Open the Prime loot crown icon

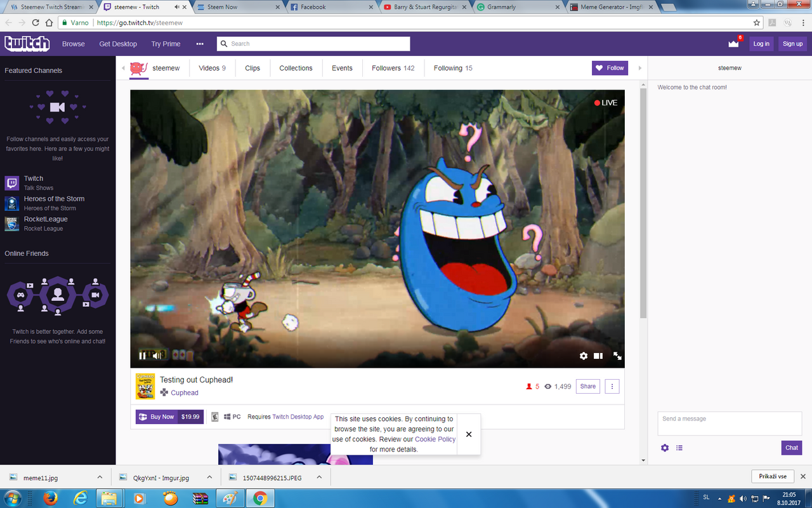[734, 44]
